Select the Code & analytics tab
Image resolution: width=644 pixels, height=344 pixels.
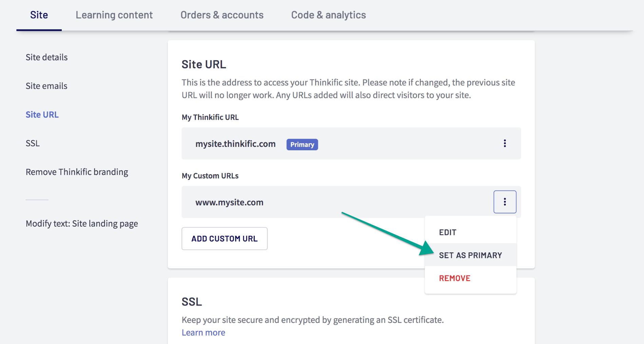pos(328,15)
